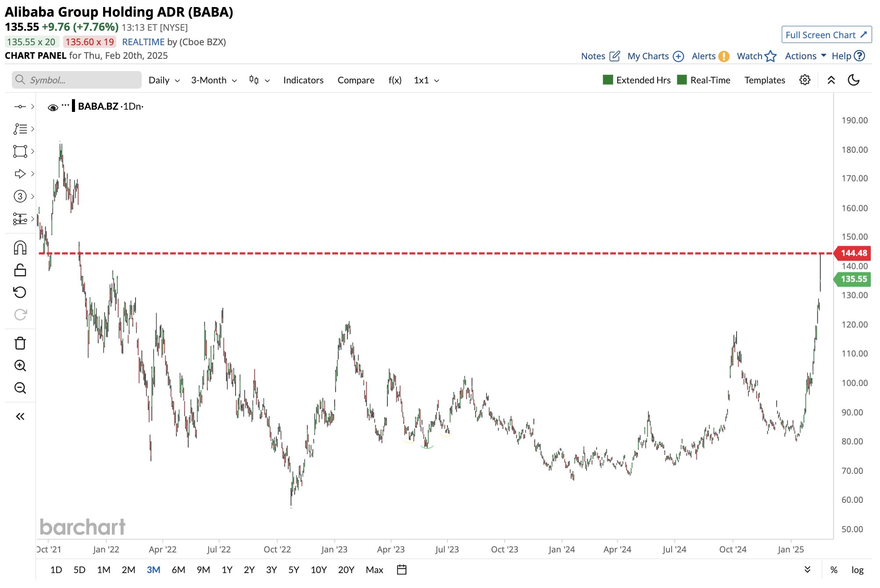Select the 3M time range
This screenshot has height=588, width=880.
click(x=153, y=570)
